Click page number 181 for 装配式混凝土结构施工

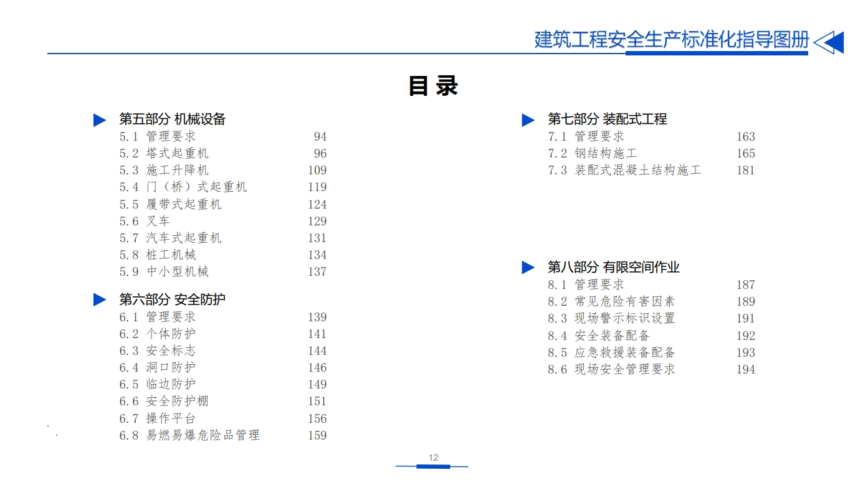tap(746, 171)
